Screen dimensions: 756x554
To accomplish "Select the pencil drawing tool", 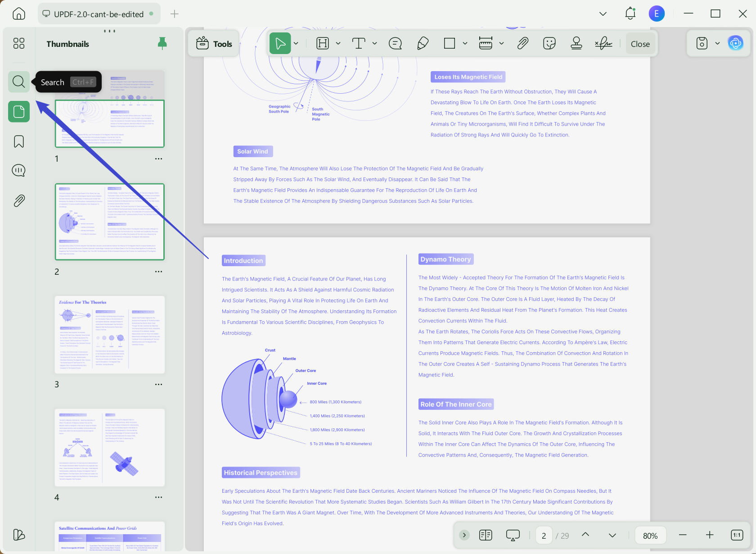I will tap(423, 44).
